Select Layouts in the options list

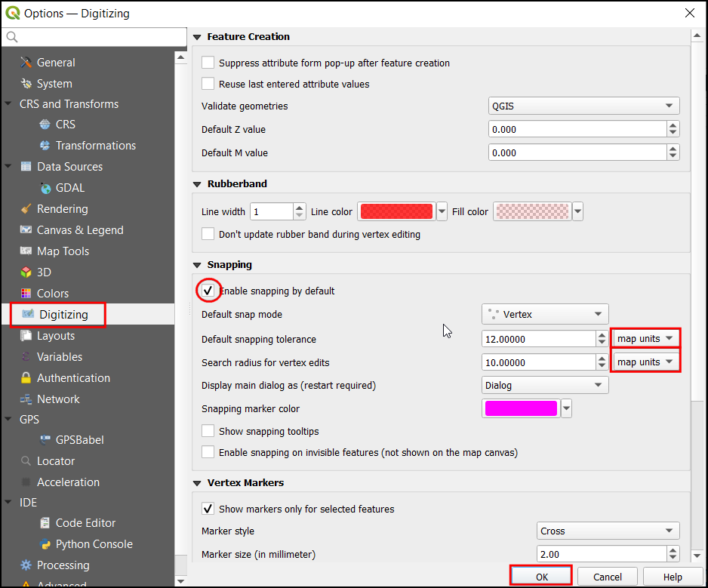click(56, 336)
